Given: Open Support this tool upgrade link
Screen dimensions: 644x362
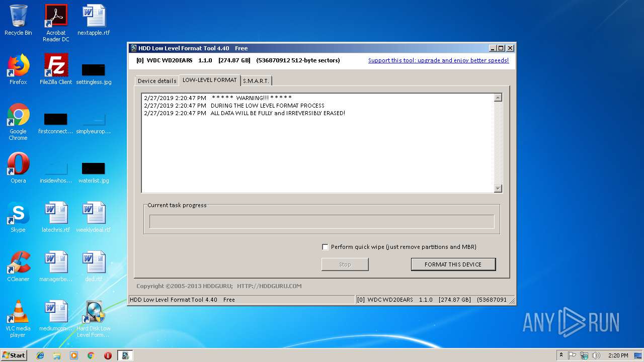Looking at the screenshot, I should [438, 60].
